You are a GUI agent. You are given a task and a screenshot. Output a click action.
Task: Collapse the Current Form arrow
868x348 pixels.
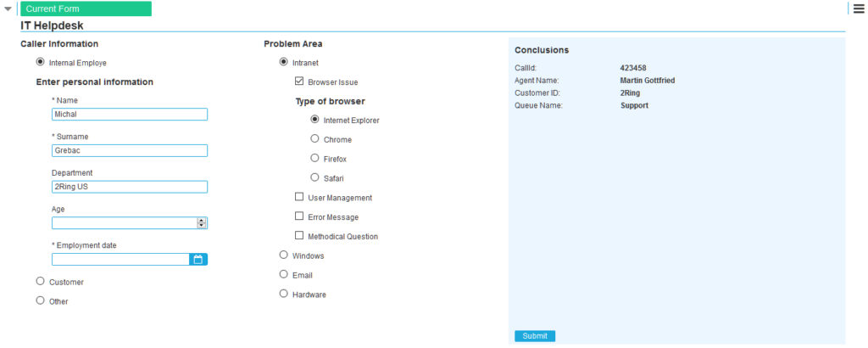click(8, 9)
